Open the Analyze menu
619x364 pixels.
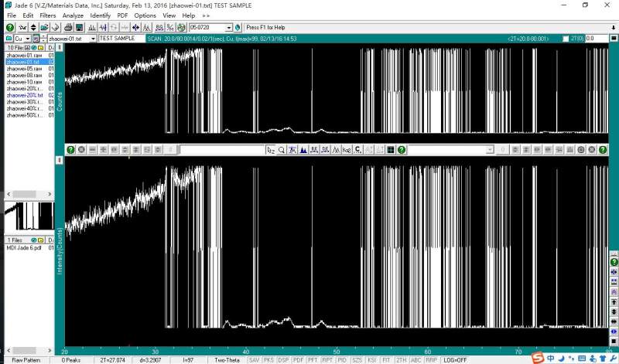point(73,15)
